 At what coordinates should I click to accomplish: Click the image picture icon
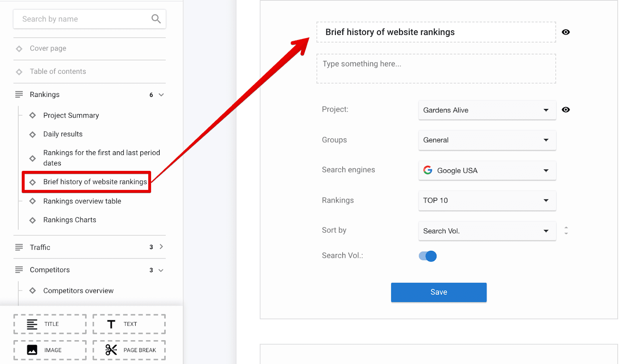click(32, 350)
